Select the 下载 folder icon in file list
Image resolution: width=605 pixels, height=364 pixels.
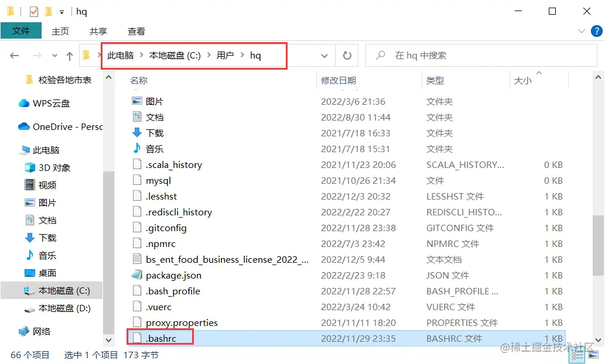137,133
